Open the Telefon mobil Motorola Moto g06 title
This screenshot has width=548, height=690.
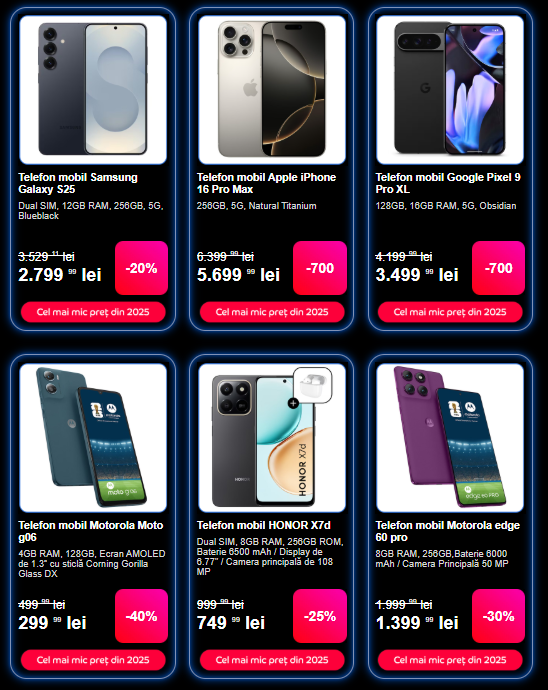[x=91, y=531]
